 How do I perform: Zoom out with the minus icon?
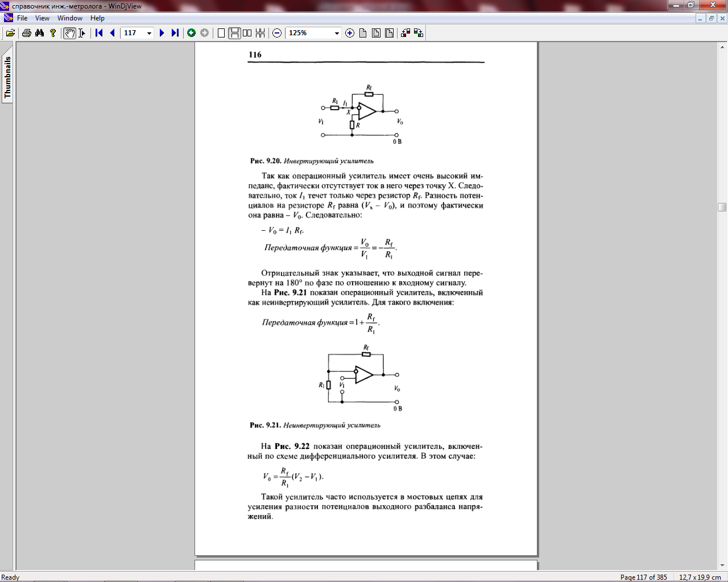tap(277, 33)
